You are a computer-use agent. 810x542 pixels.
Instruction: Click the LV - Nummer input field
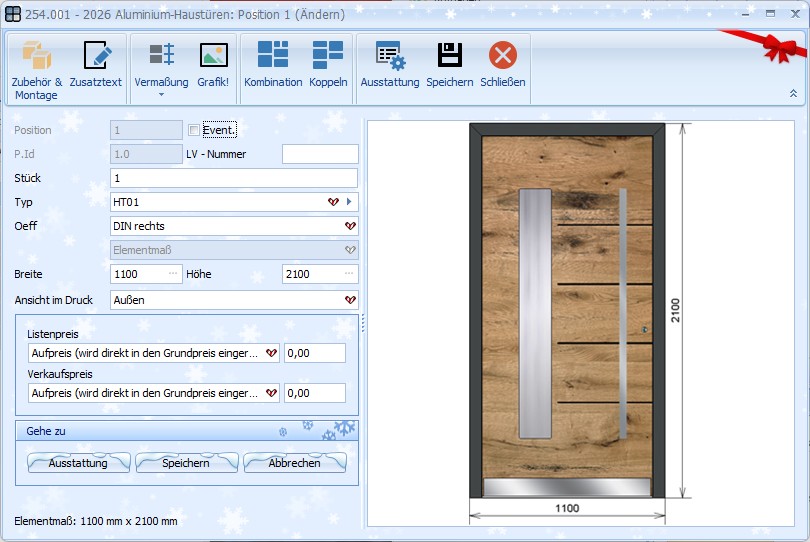320,154
